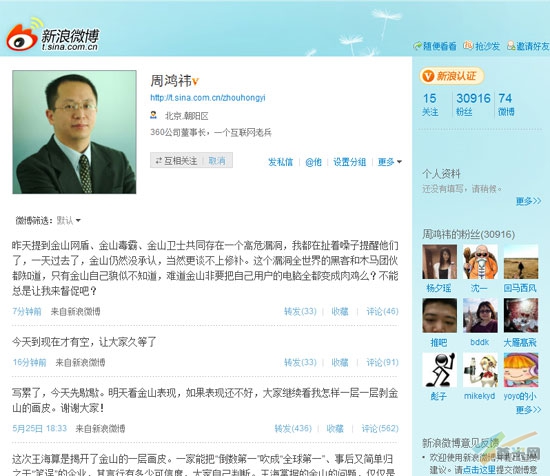Click the 杨夕瑶 fan name link
Viewport: 550px width, 476px height.
pos(438,288)
